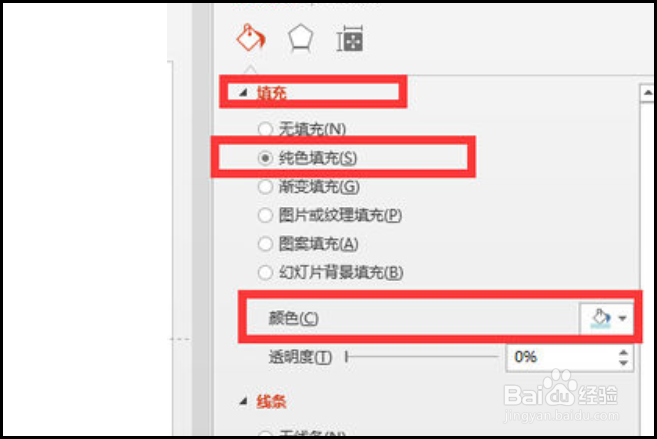Open the Fill & Line paint bucket tab
This screenshot has width=657, height=439.
(x=251, y=38)
